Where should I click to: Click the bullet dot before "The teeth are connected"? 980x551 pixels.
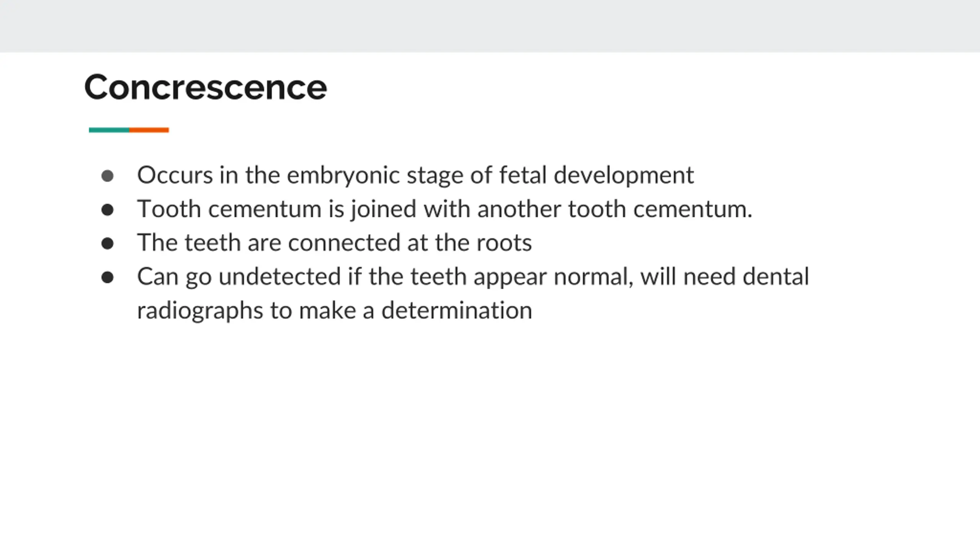108,243
